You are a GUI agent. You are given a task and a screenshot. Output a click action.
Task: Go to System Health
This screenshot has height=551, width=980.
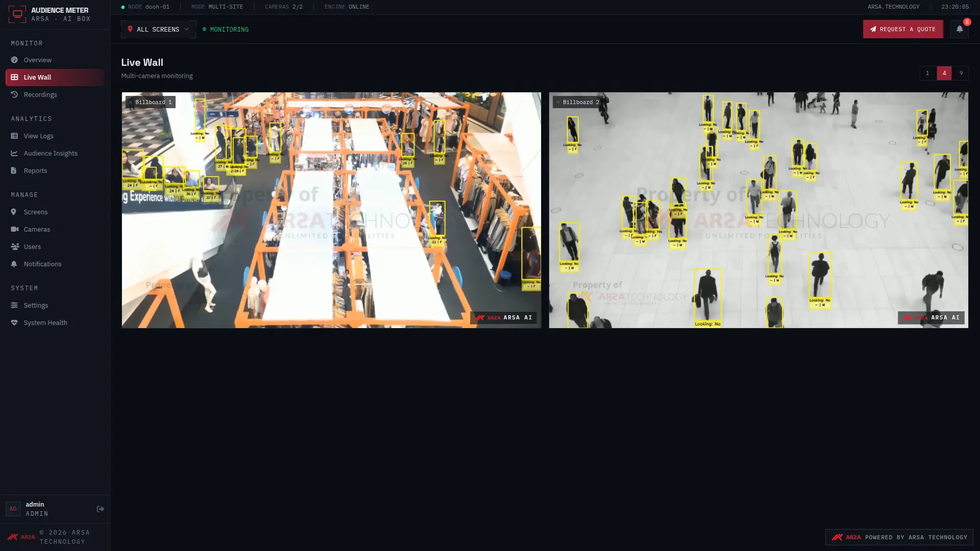[55, 322]
